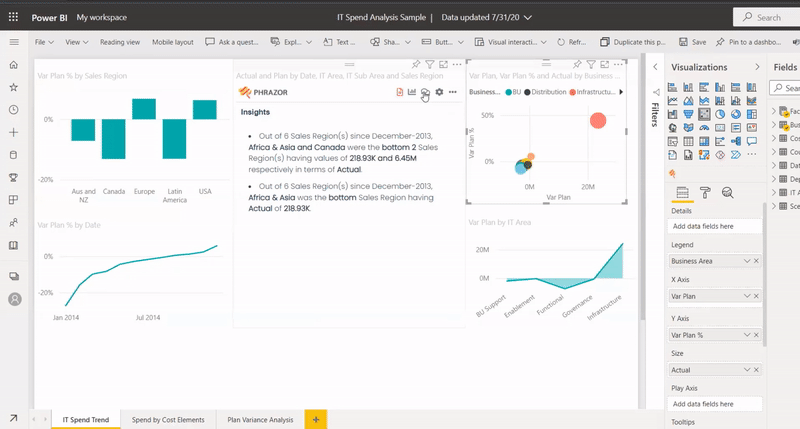Open Recent clock icon in sidebar
The width and height of the screenshot is (800, 429).
pyautogui.click(x=14, y=110)
